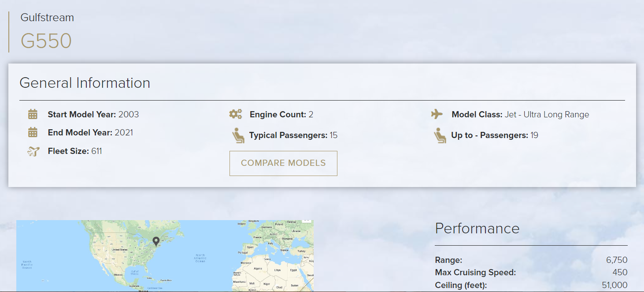
Task: Click the End Model Year value 2021
Action: pyautogui.click(x=124, y=133)
